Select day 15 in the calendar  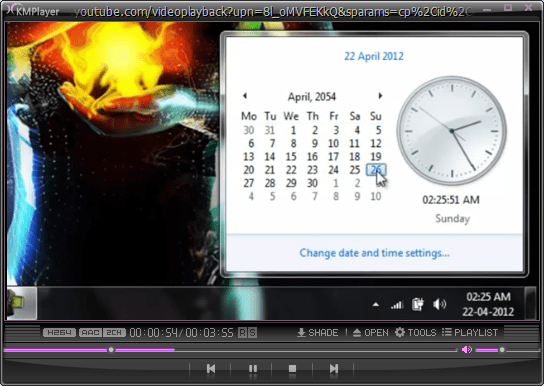tap(291, 157)
